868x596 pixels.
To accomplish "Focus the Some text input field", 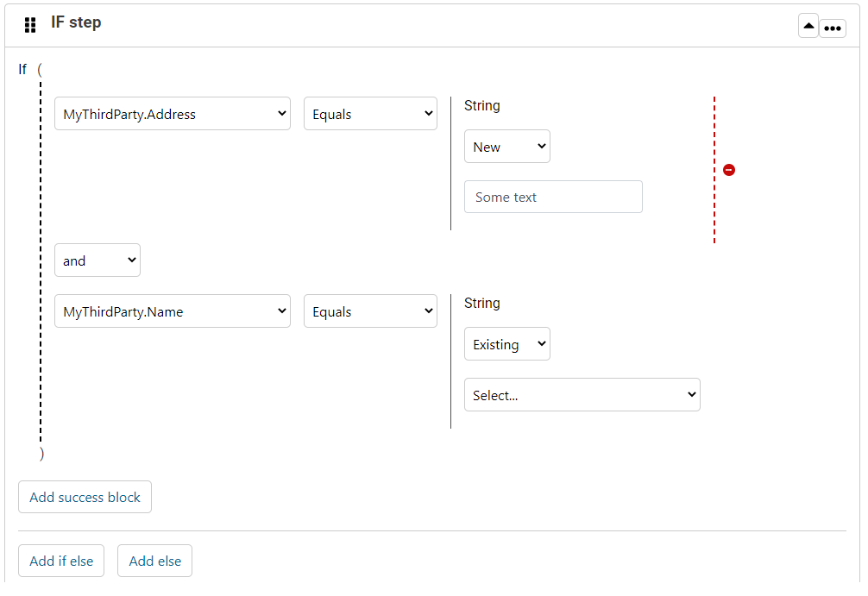I will tap(553, 197).
